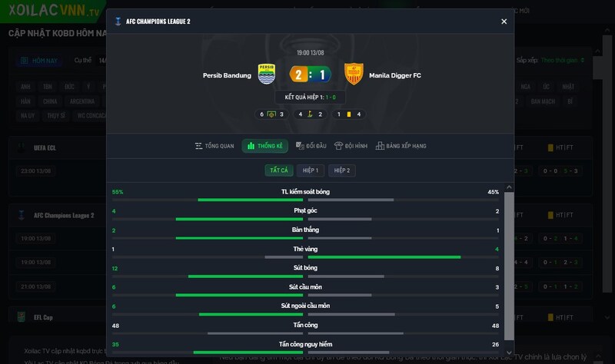Open the Bảng Xếp Hạng standings tab
Screen dimensions: 615x364
[x=401, y=146]
